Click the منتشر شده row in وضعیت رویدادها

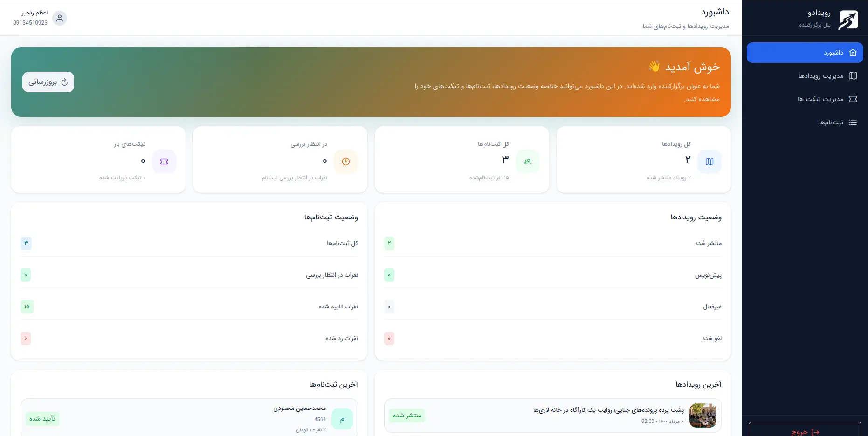click(553, 243)
